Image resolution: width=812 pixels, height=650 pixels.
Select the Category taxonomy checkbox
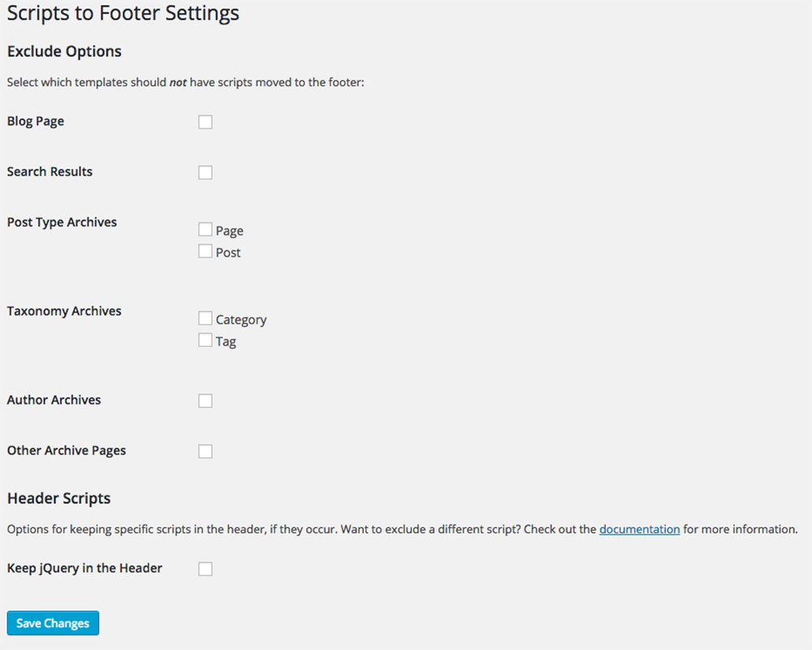pos(205,318)
